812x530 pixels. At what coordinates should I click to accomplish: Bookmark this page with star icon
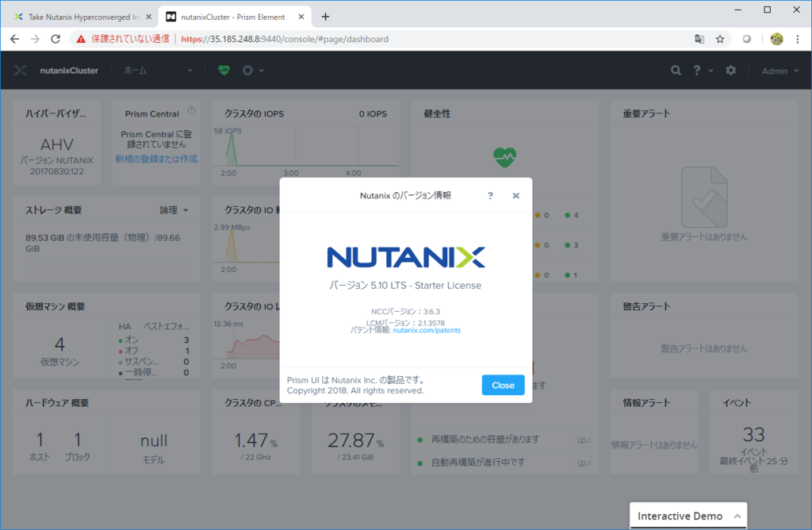720,39
